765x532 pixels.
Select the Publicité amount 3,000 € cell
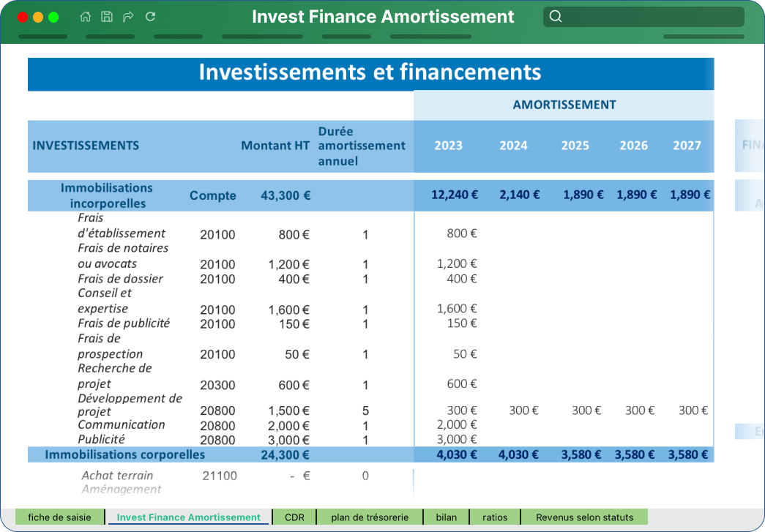pyautogui.click(x=288, y=440)
